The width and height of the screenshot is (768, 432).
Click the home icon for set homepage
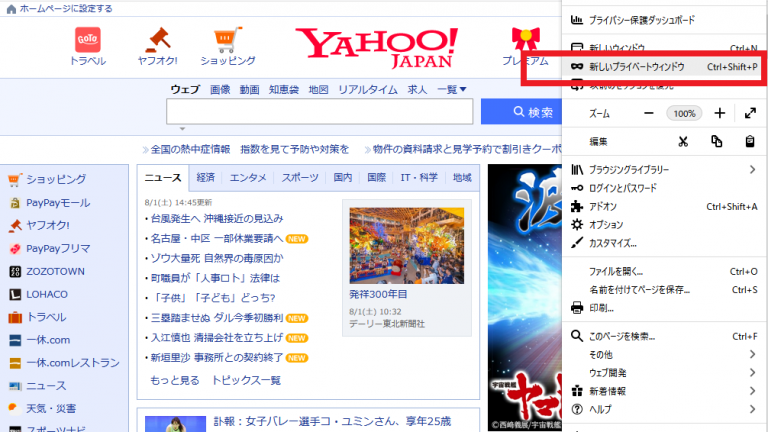tap(11, 9)
